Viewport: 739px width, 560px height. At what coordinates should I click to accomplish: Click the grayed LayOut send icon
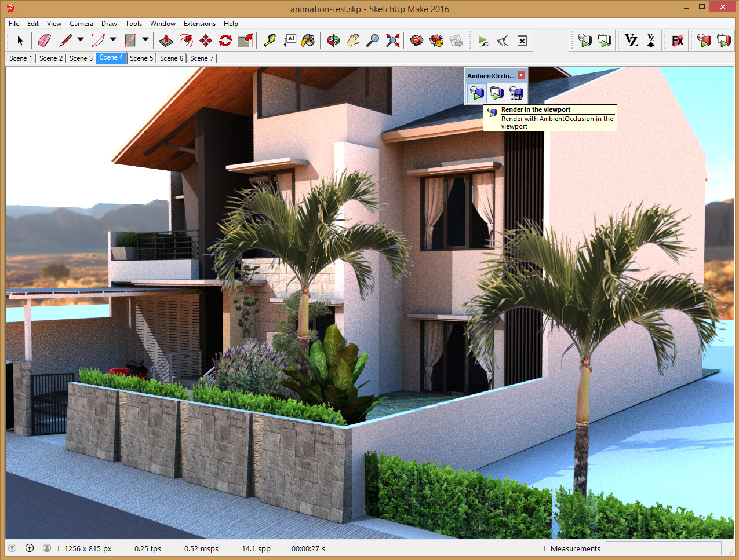point(456,41)
